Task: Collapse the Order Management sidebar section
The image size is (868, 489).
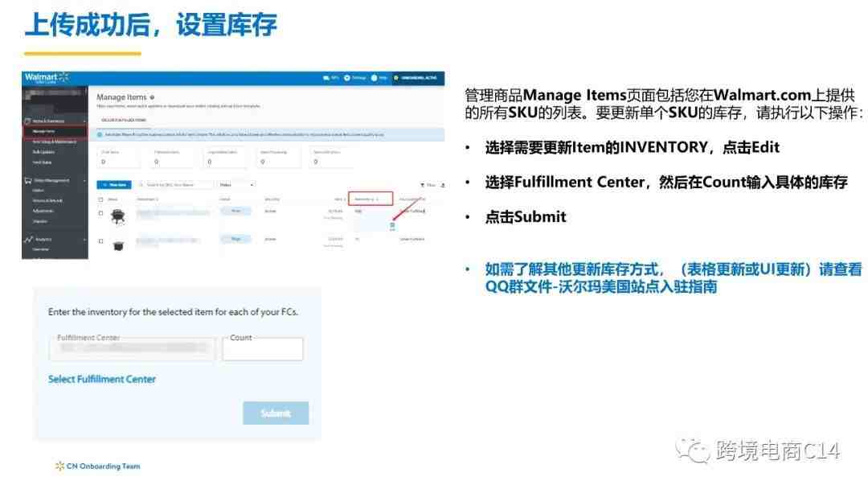Action: (x=84, y=180)
